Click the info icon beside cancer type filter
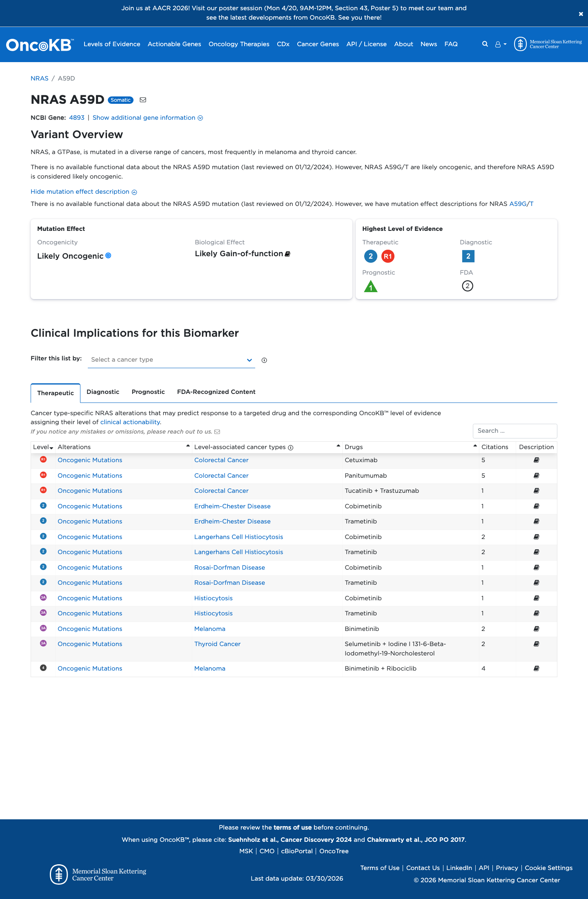This screenshot has width=588, height=899. click(x=264, y=360)
